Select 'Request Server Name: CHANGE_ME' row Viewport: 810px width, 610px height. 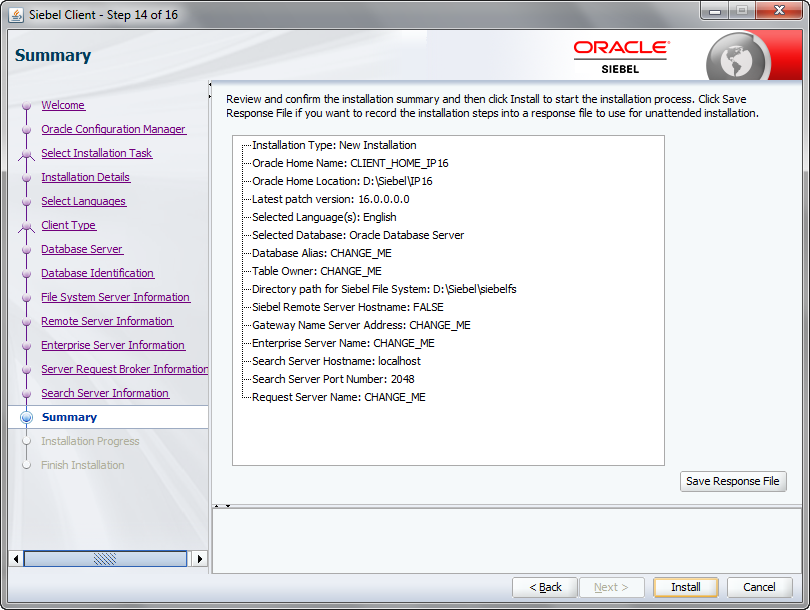point(339,398)
